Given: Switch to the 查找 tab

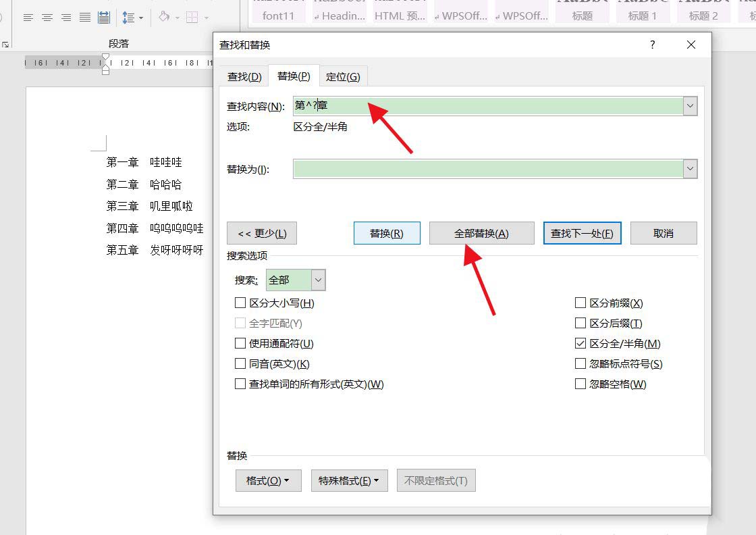Looking at the screenshot, I should [244, 76].
